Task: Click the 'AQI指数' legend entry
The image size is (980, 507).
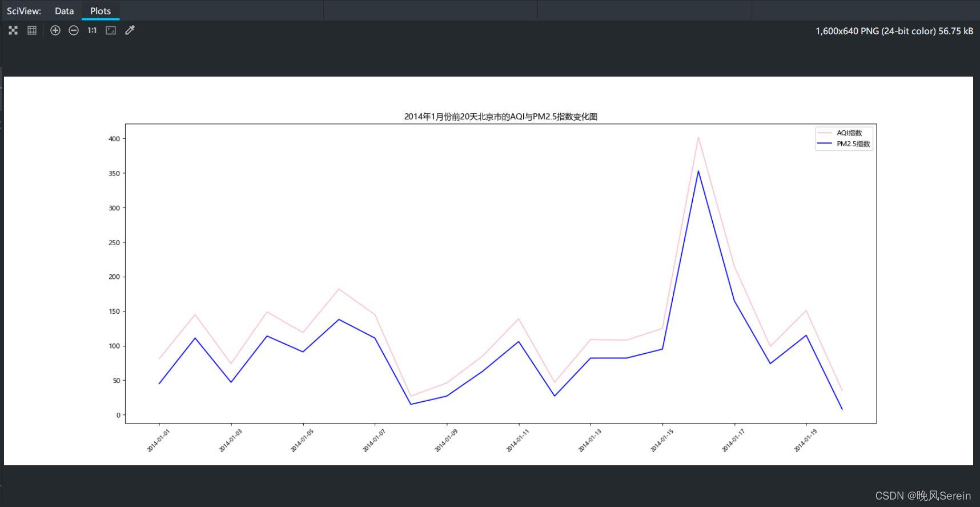Action: [849, 133]
